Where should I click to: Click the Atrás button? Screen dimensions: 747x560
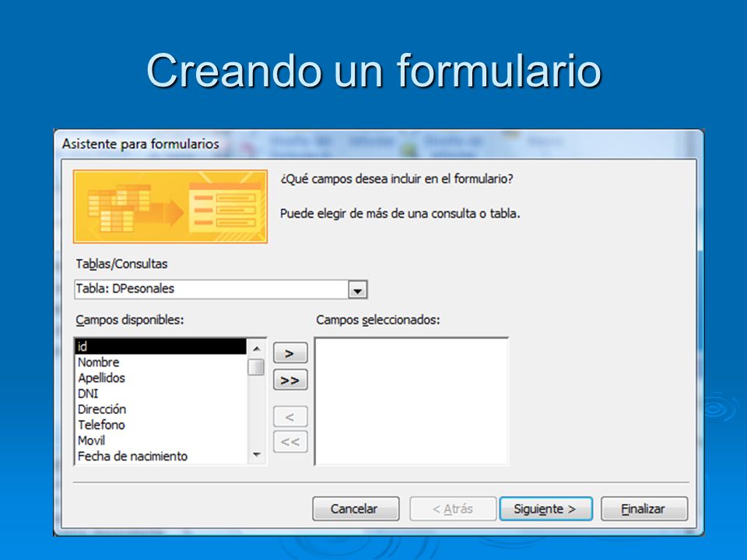click(x=453, y=509)
